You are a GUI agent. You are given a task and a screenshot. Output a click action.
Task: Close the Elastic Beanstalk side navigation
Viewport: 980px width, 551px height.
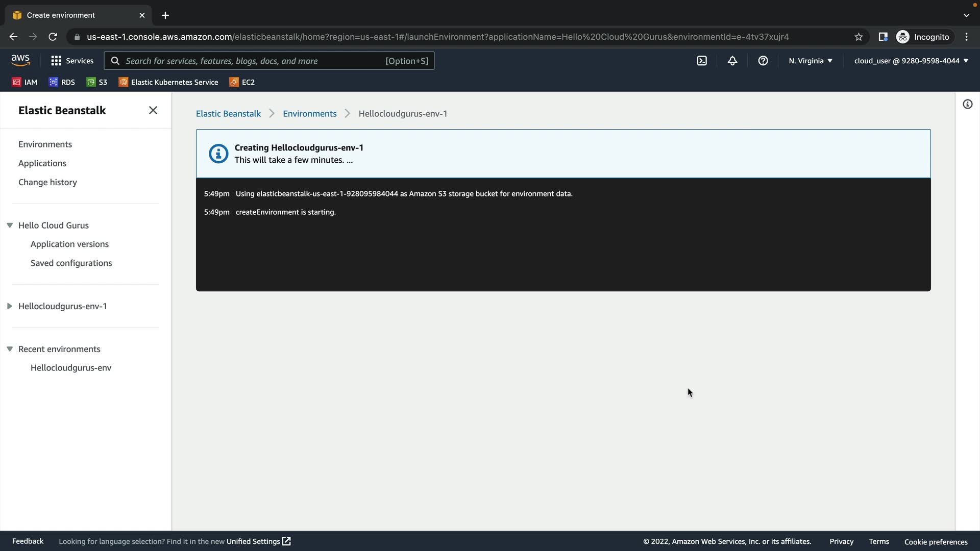click(153, 110)
